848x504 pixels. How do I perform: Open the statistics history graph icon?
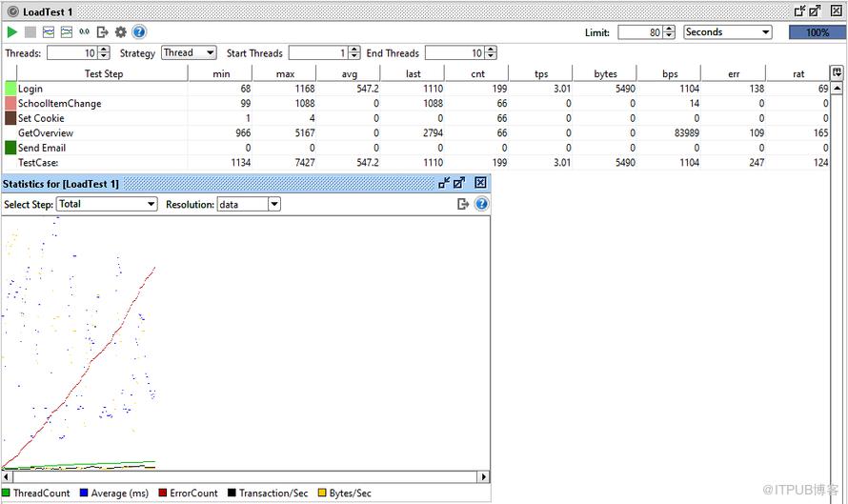[67, 31]
